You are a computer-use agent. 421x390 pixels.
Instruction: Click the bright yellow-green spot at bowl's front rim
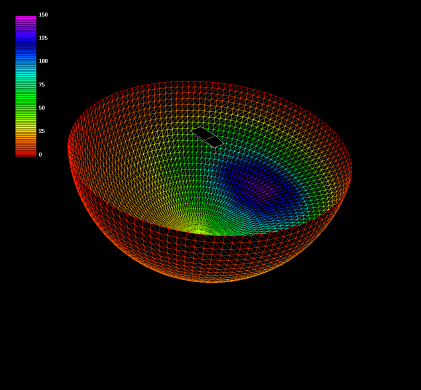pyautogui.click(x=199, y=231)
